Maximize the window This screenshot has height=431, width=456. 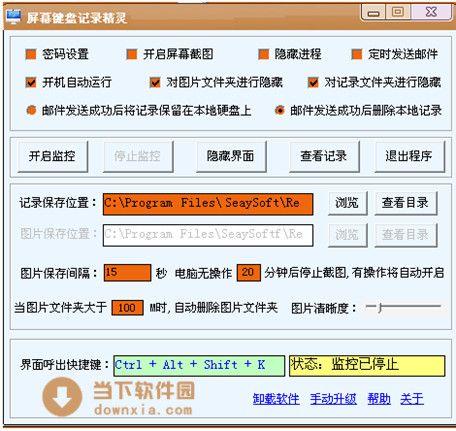click(398, 12)
